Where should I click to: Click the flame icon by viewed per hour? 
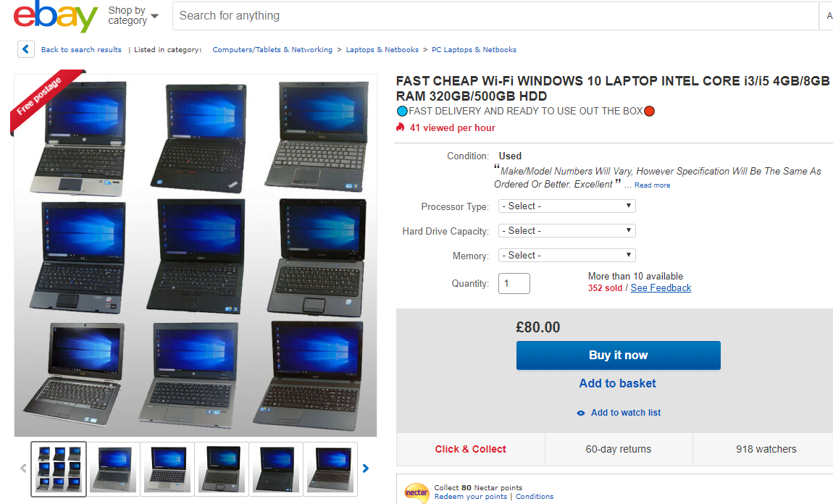tap(400, 127)
